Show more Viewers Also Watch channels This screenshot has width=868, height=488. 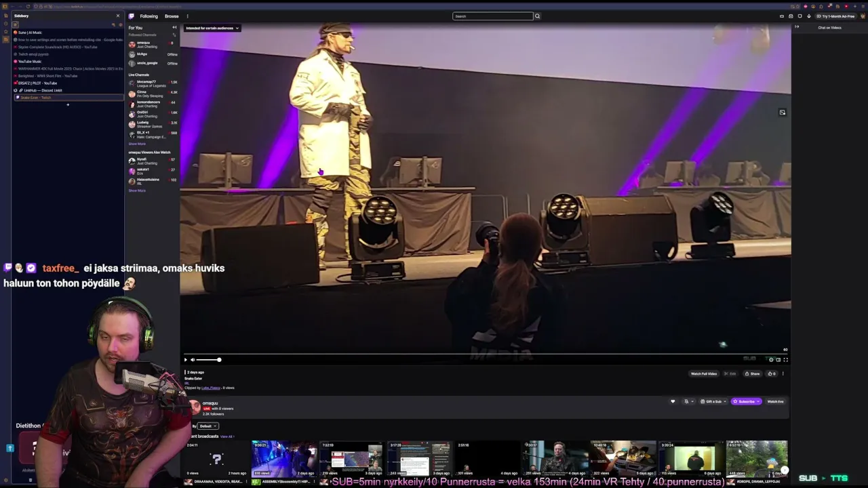[x=137, y=190]
